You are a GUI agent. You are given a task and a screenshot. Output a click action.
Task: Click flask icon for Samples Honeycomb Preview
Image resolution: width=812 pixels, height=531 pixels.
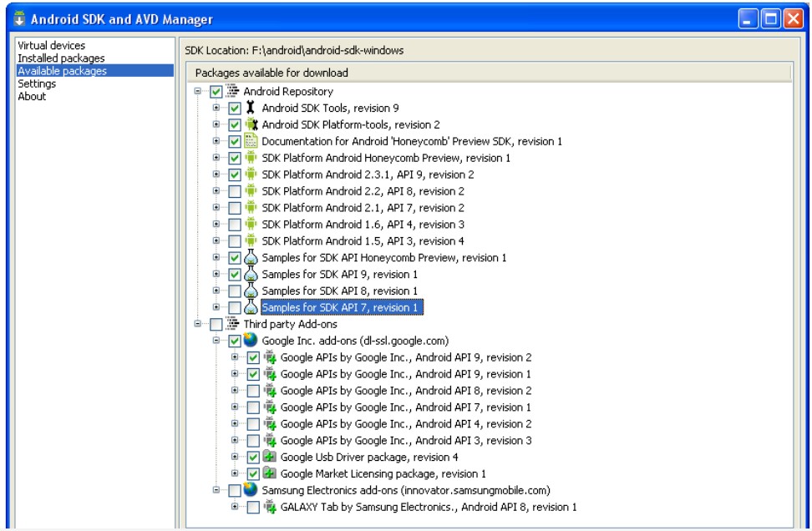pos(251,257)
